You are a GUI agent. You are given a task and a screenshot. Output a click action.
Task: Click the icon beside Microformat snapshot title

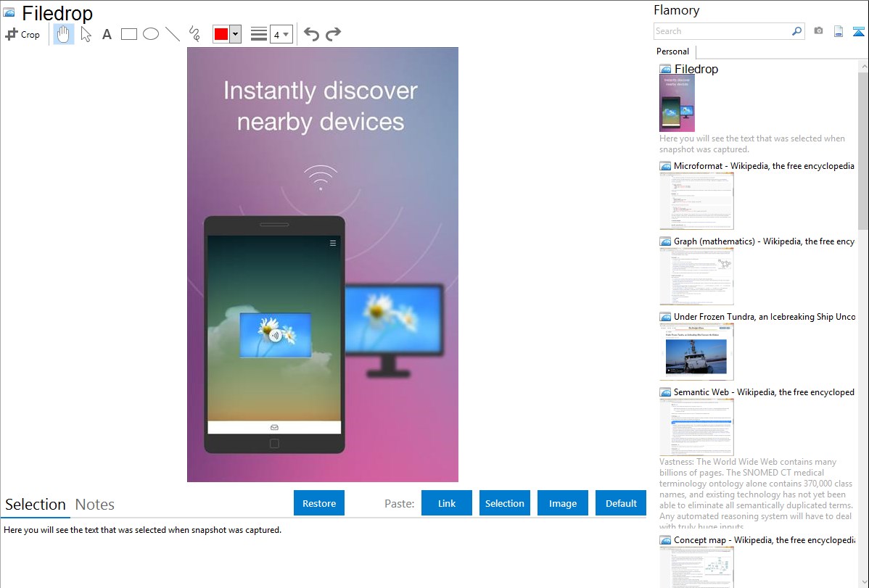pos(666,166)
